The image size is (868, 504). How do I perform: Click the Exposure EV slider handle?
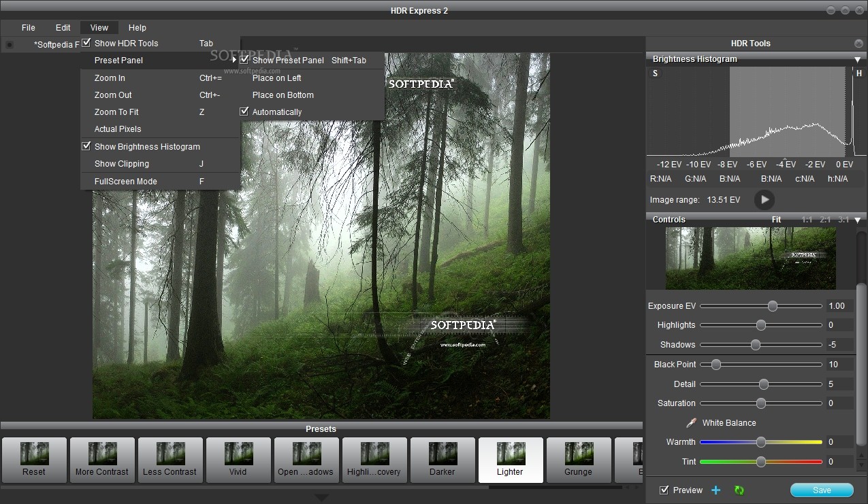tap(772, 306)
